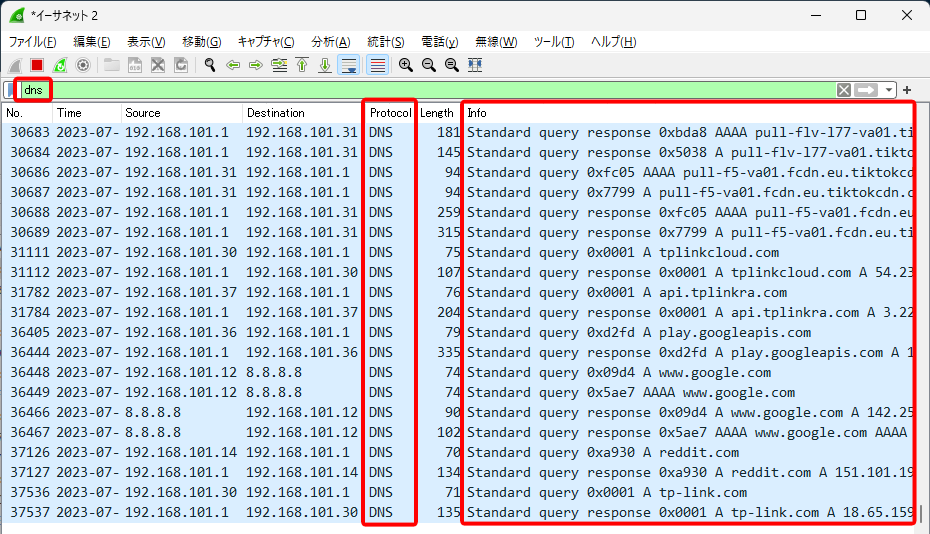The width and height of the screenshot is (930, 534).
Task: Sort by the Protocol column header
Action: (x=390, y=113)
